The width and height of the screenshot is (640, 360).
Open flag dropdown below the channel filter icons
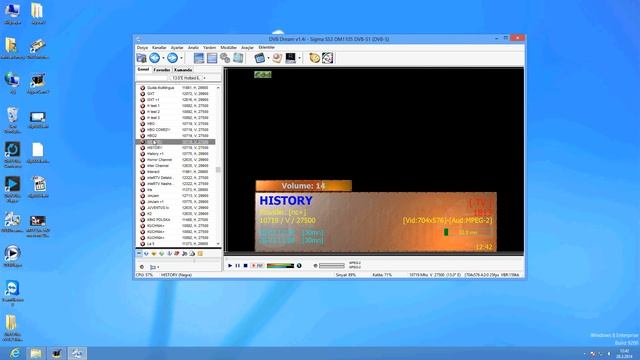pos(155,267)
